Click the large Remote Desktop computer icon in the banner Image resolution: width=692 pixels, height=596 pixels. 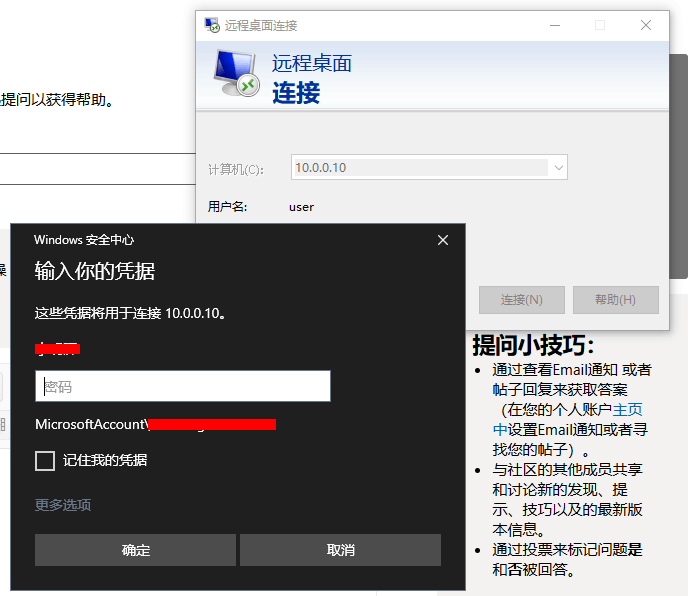[x=239, y=76]
